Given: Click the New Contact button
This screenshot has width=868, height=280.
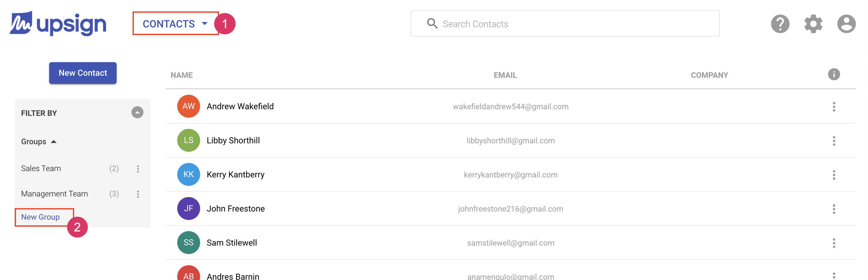Looking at the screenshot, I should (83, 73).
